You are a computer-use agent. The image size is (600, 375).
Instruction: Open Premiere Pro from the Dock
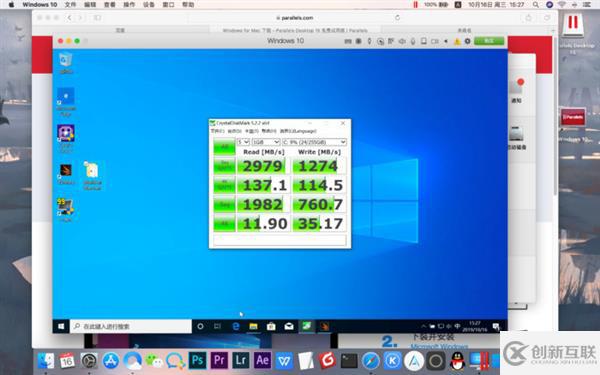click(x=219, y=360)
